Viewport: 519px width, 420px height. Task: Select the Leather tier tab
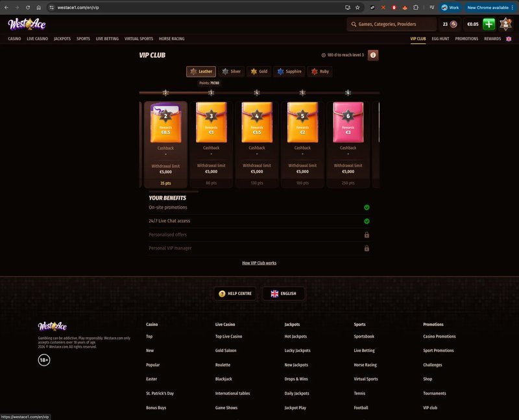click(x=201, y=71)
